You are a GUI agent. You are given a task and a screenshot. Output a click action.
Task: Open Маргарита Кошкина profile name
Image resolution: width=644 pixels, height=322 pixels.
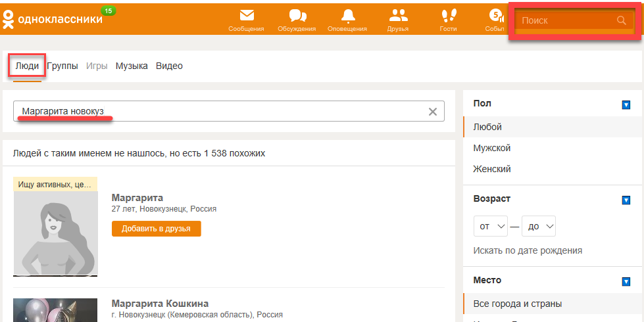click(x=161, y=304)
